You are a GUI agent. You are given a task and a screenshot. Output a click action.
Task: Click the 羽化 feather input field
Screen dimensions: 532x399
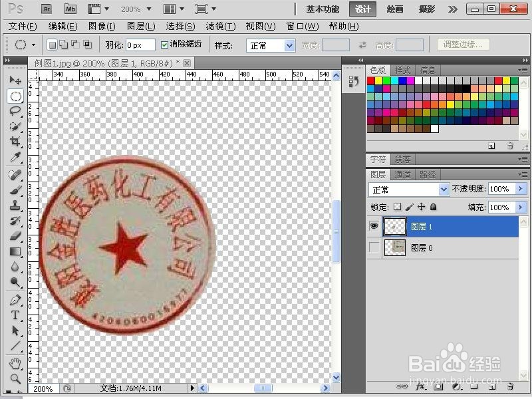click(x=140, y=45)
